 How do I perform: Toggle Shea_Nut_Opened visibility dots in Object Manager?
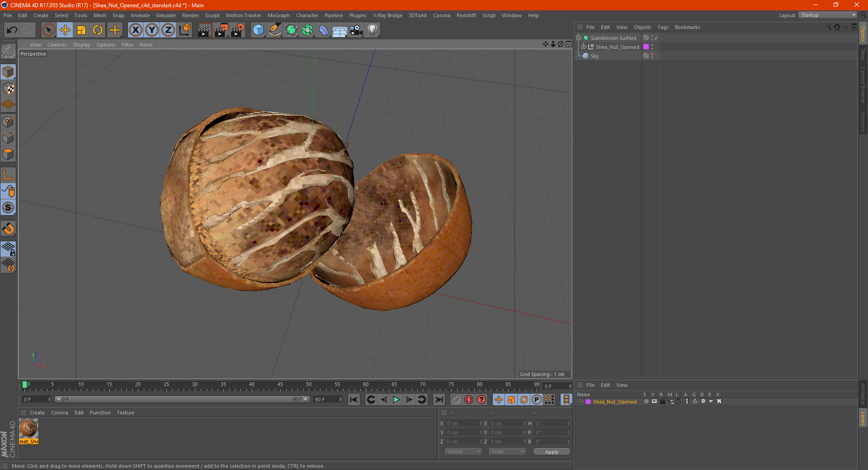point(652,47)
